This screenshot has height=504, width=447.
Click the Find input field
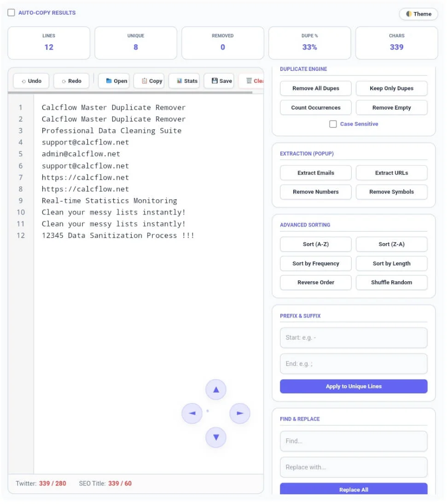(354, 441)
